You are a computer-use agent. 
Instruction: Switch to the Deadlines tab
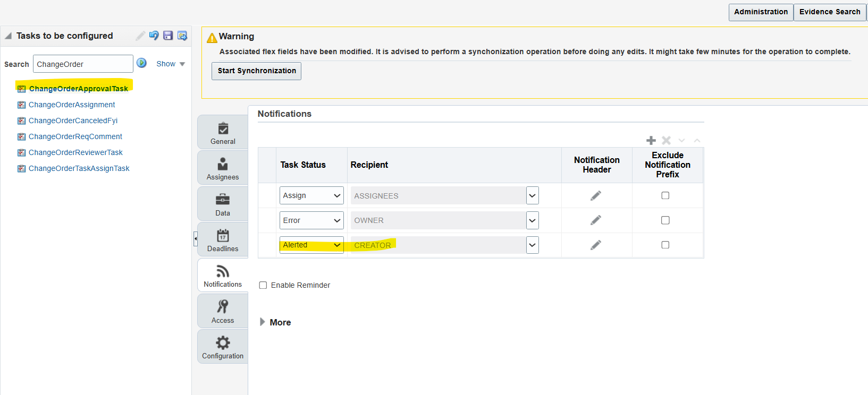(x=223, y=240)
